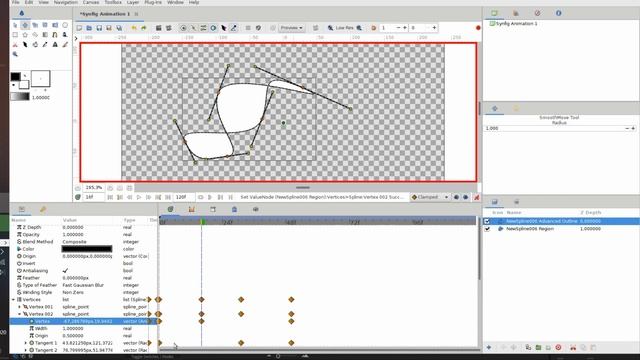Image resolution: width=640 pixels, height=360 pixels.
Task: Select the Zoom magnifier tool in toolbox
Action: click(x=15, y=54)
